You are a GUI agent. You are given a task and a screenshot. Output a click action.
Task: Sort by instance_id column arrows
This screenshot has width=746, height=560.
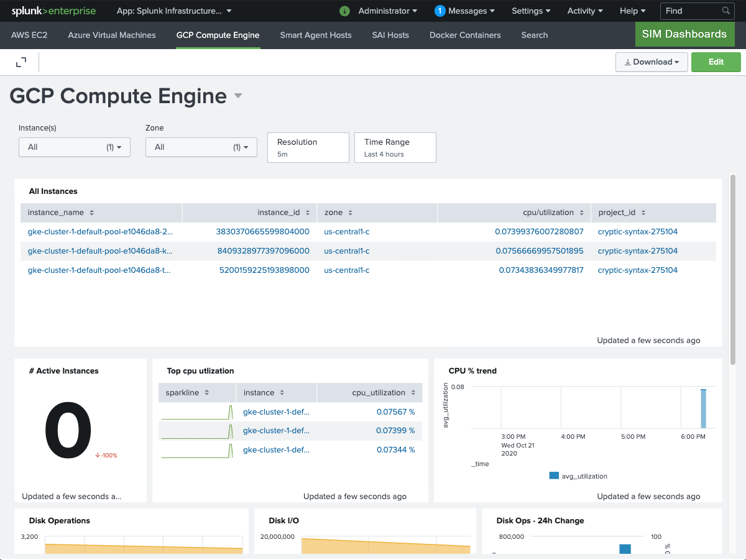click(307, 213)
